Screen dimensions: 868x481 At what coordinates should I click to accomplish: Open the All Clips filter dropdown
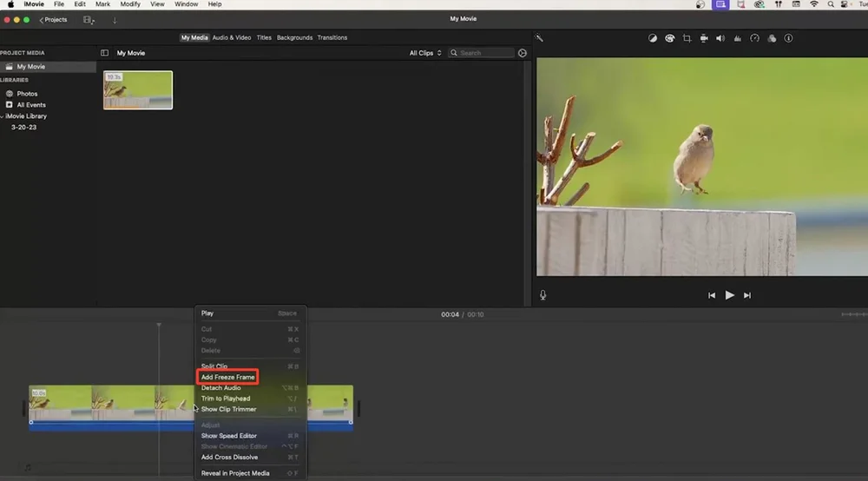425,53
